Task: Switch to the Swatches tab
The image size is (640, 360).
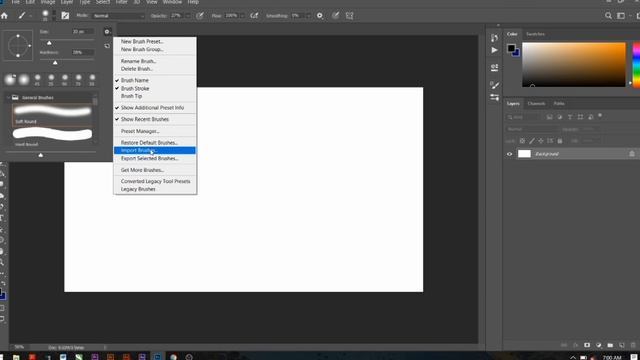Action: point(535,34)
